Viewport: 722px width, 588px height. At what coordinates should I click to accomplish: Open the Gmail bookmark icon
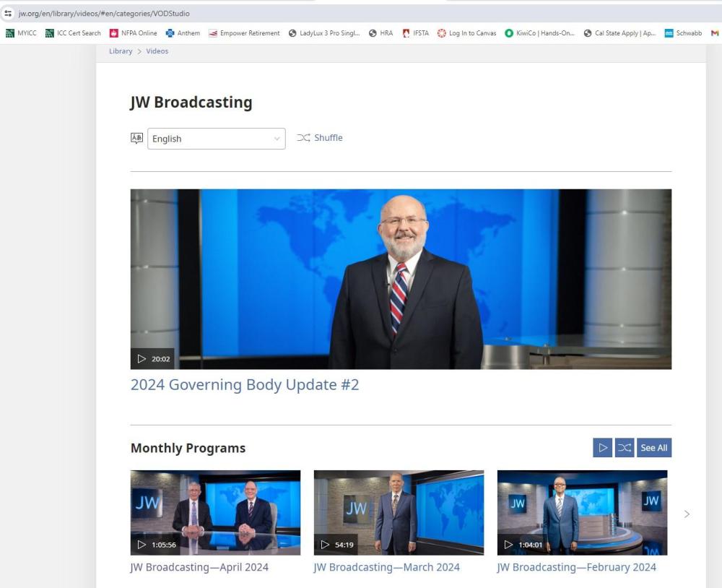point(715,33)
